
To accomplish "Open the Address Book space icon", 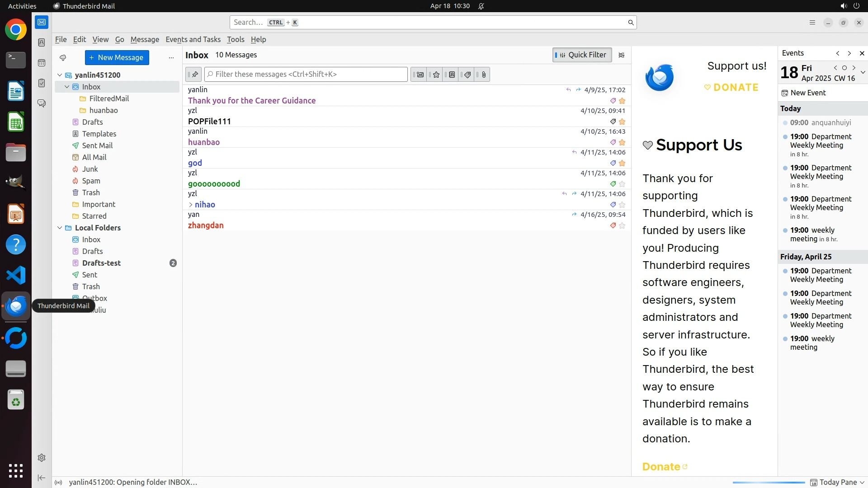I will point(42,42).
